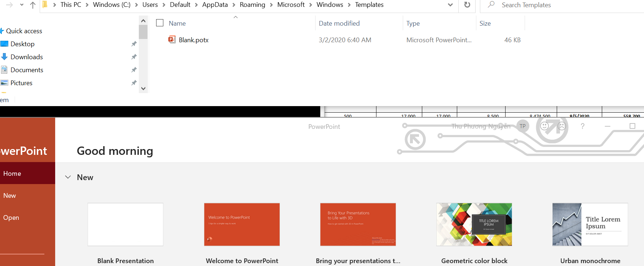Tick the select-all checkbox beside Name
The width and height of the screenshot is (644, 266).
[160, 23]
